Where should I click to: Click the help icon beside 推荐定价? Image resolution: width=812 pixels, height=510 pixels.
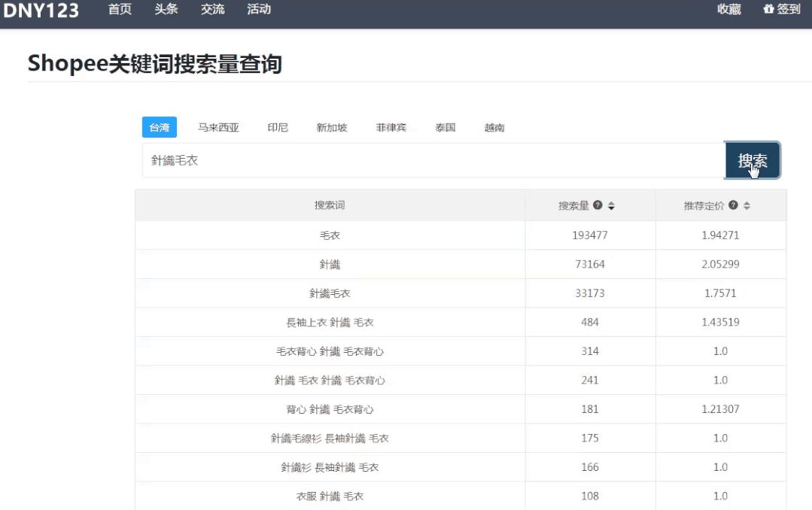pos(733,205)
